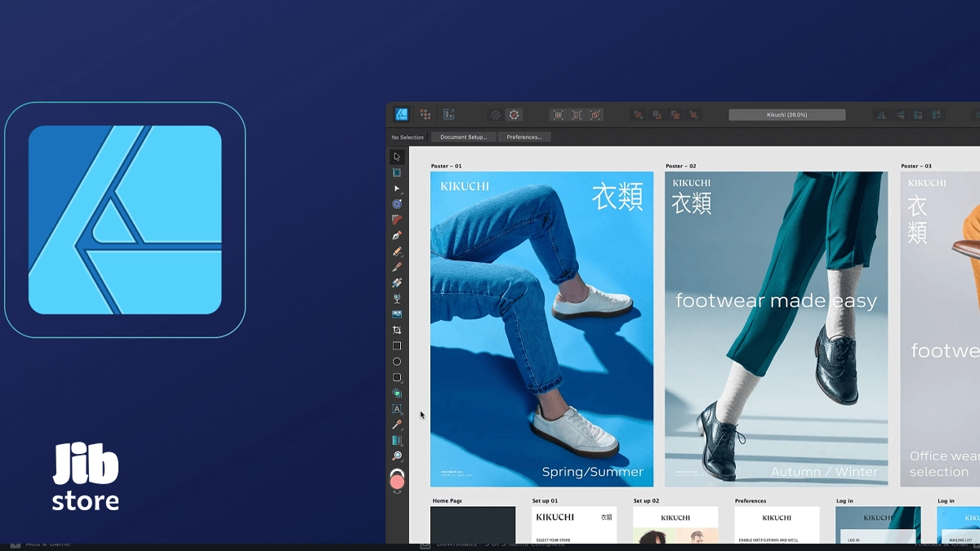Click the Affinity Designer logo graphic
The width and height of the screenshot is (980, 551).
pos(125,220)
